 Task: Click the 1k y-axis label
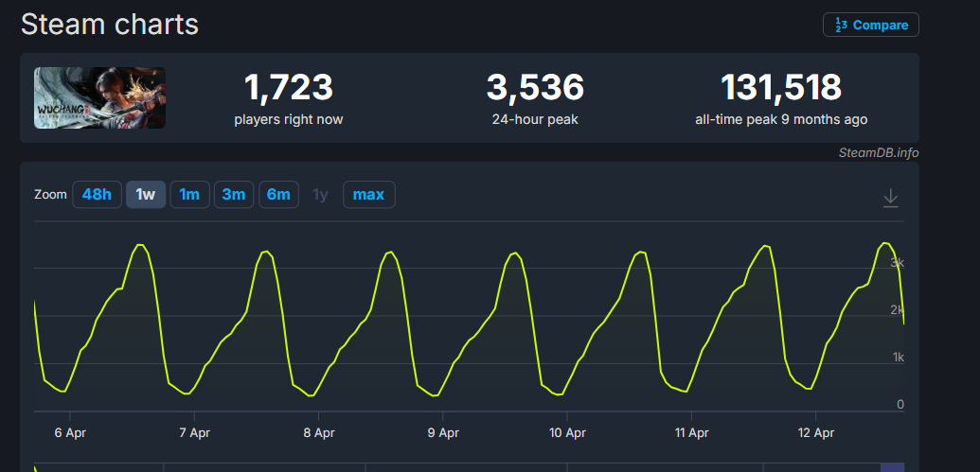coord(899,358)
